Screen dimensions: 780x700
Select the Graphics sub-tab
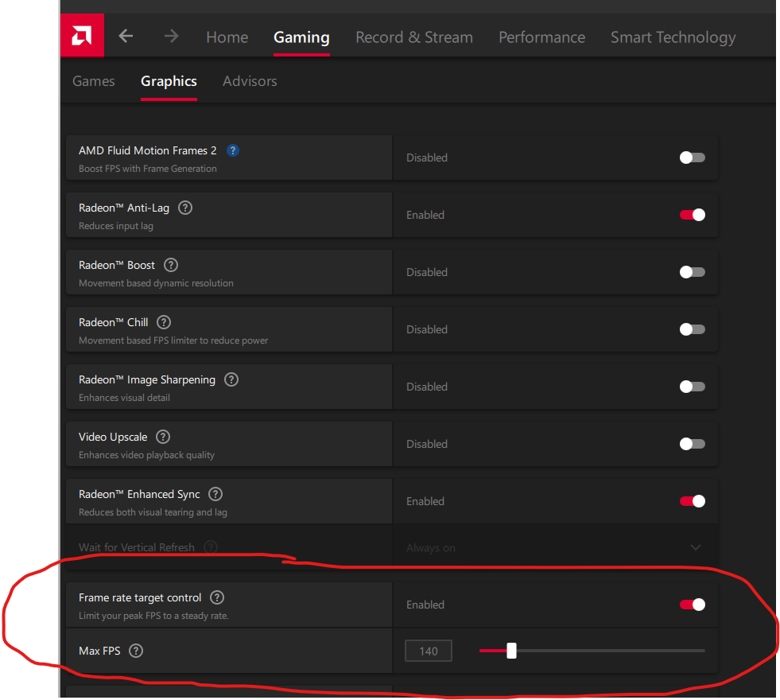click(x=169, y=81)
